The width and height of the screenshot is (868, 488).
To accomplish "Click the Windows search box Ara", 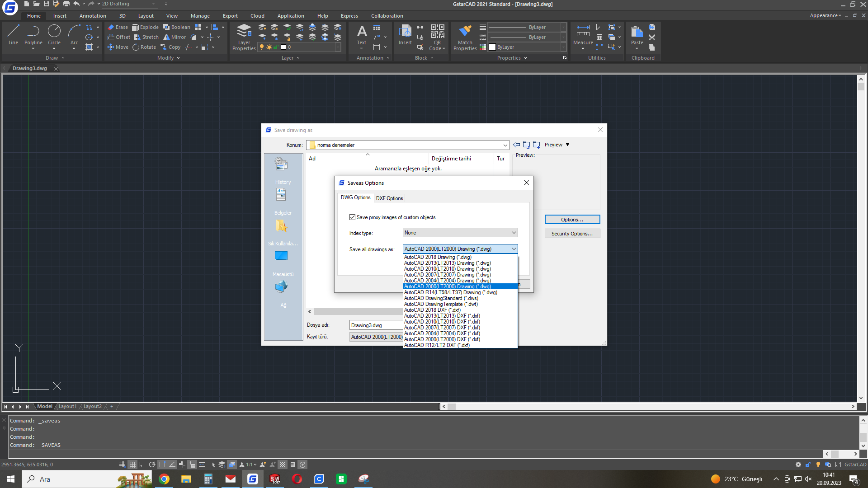I will coord(87,479).
